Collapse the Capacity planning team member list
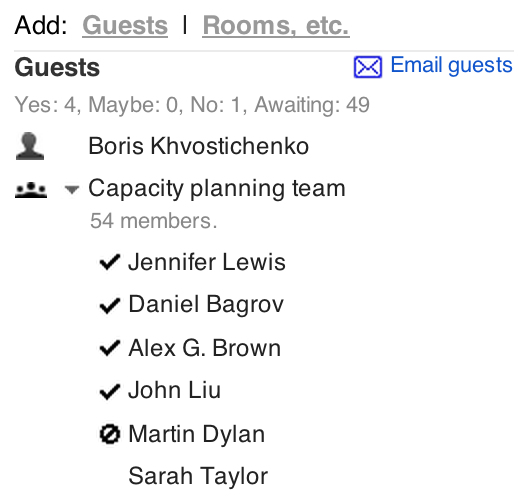The height and width of the screenshot is (502, 530). point(72,190)
